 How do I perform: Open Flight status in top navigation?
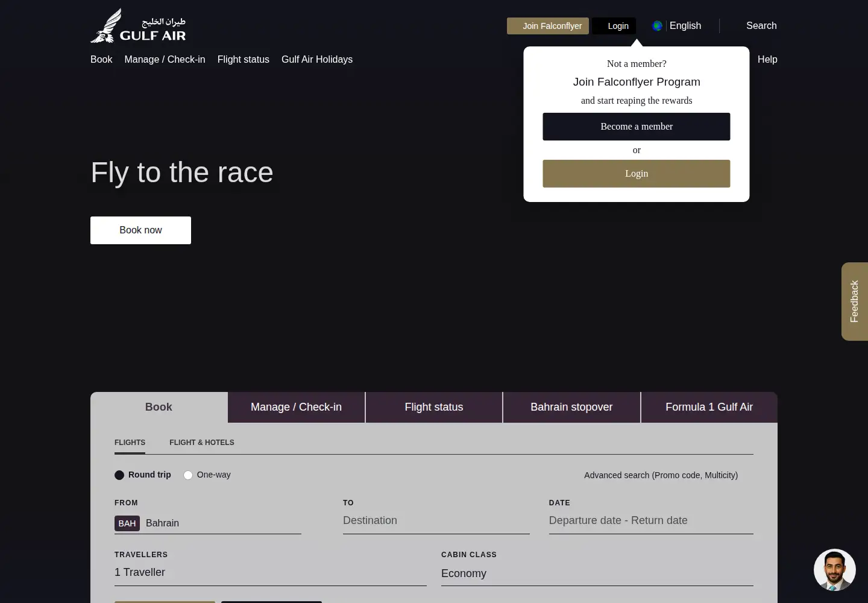pos(244,59)
